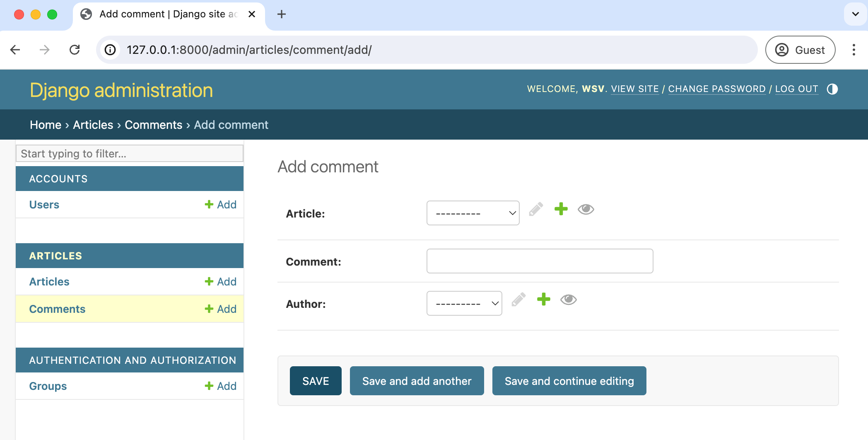Go to Articles in breadcrumbs

tap(93, 125)
